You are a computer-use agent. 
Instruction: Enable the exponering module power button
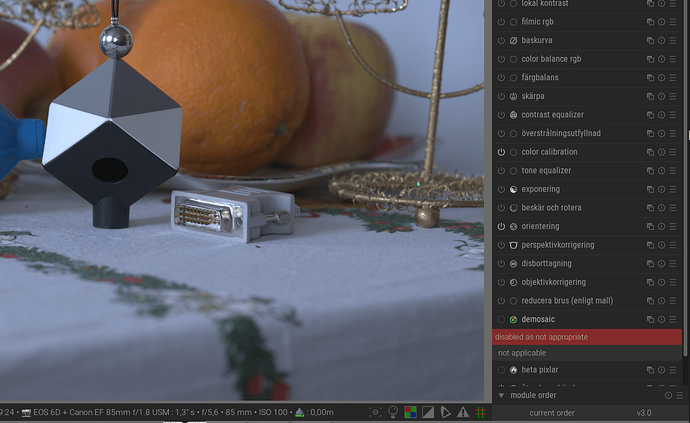pyautogui.click(x=501, y=189)
